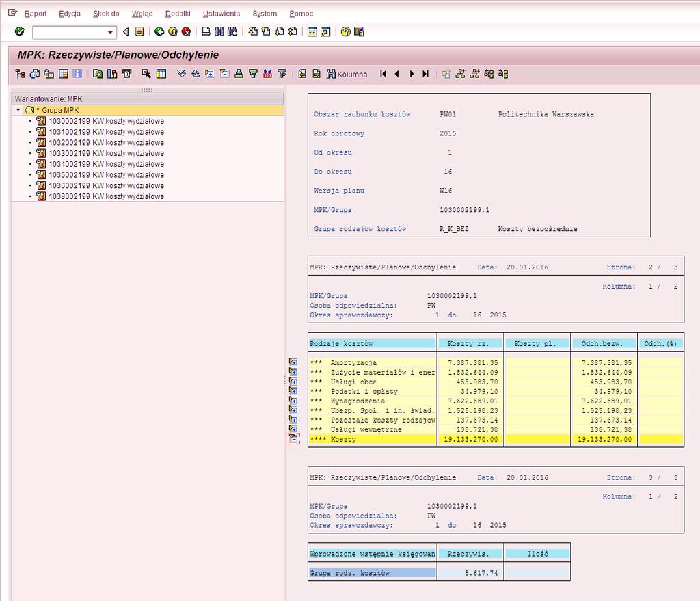Click the red currency conversion icon

[267, 74]
